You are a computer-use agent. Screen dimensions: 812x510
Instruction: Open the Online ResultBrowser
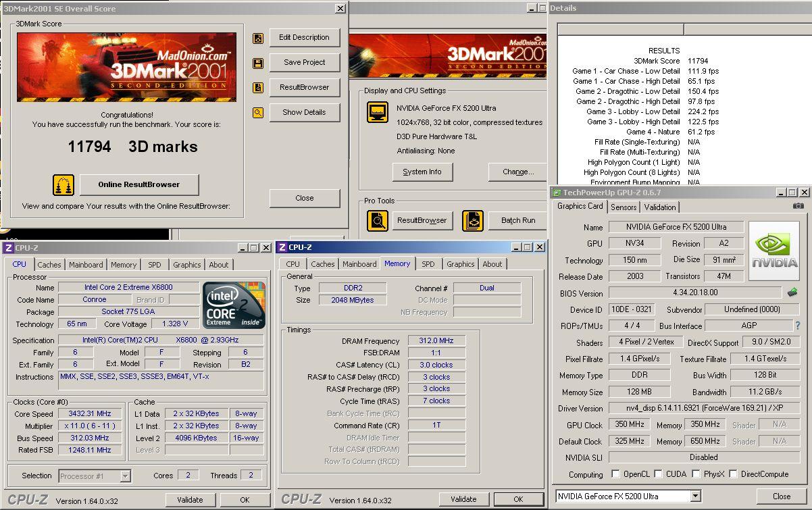(139, 184)
